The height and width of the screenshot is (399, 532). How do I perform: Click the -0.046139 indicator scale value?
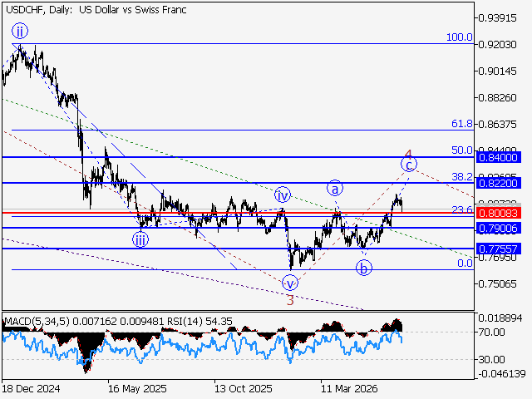click(x=502, y=374)
